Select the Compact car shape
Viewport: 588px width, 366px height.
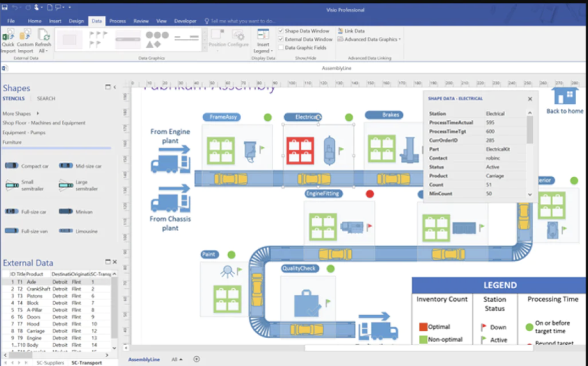pos(11,166)
